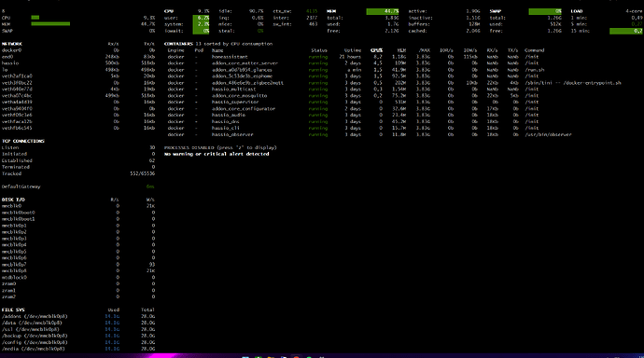Click the CPU usage bar in the quicklook panel

coord(35,18)
